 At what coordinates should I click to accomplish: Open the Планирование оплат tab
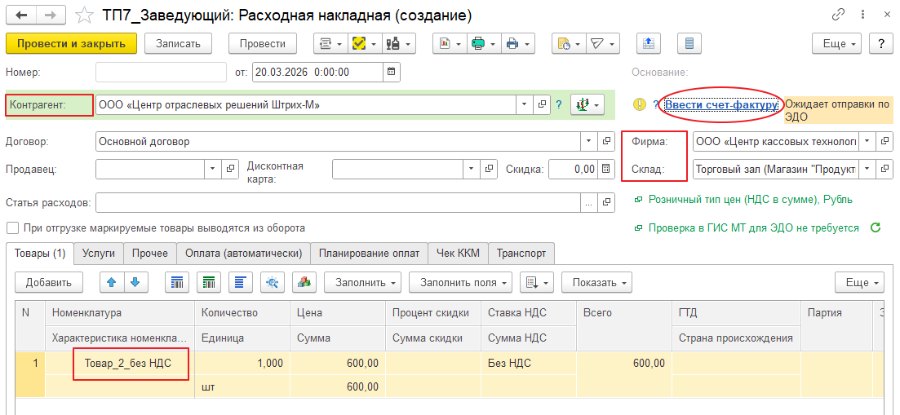pos(370,253)
